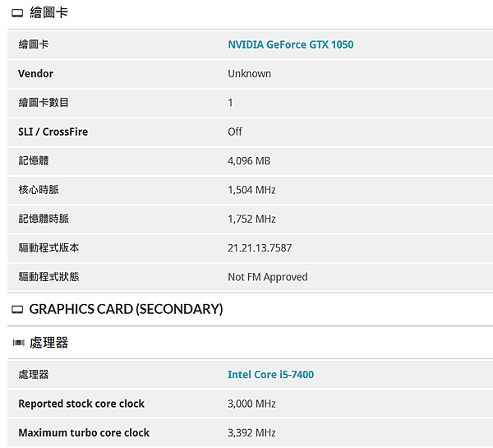Open the Intel Core i5-7400 link
493x448 pixels.
tap(270, 374)
